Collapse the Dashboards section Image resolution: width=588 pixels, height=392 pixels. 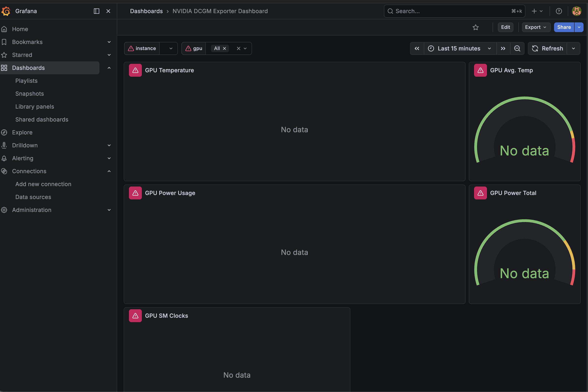(109, 68)
